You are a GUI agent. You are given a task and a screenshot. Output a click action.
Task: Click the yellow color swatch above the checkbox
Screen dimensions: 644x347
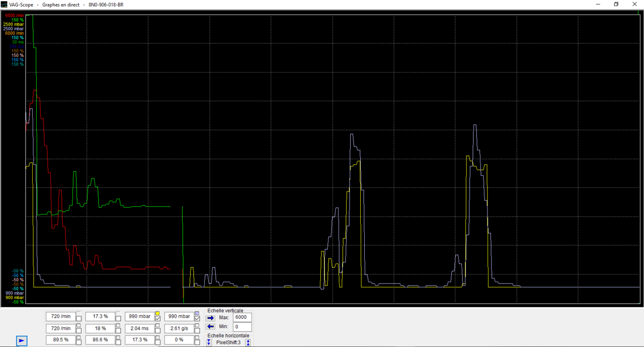point(157,313)
